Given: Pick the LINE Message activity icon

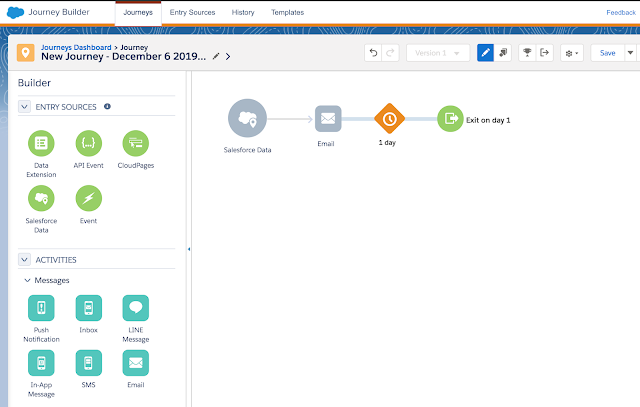Looking at the screenshot, I should pos(136,308).
